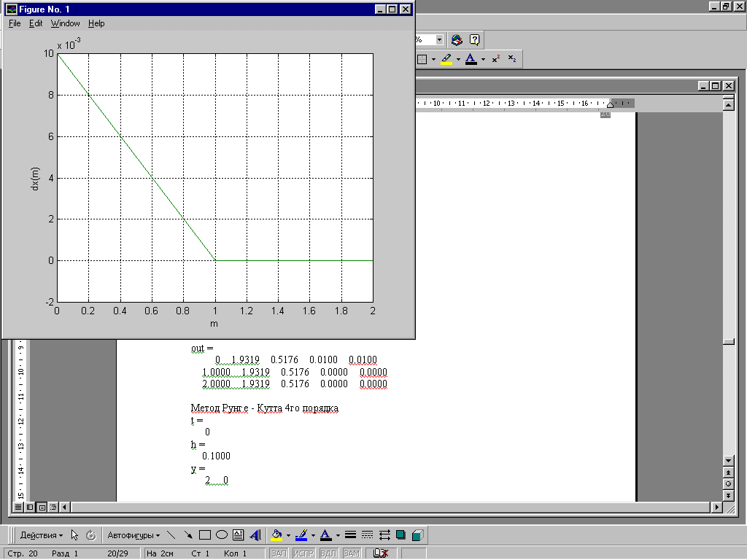Screen dimensions: 747x560
Task: Open the Window menu in Figure window
Action: pos(66,23)
